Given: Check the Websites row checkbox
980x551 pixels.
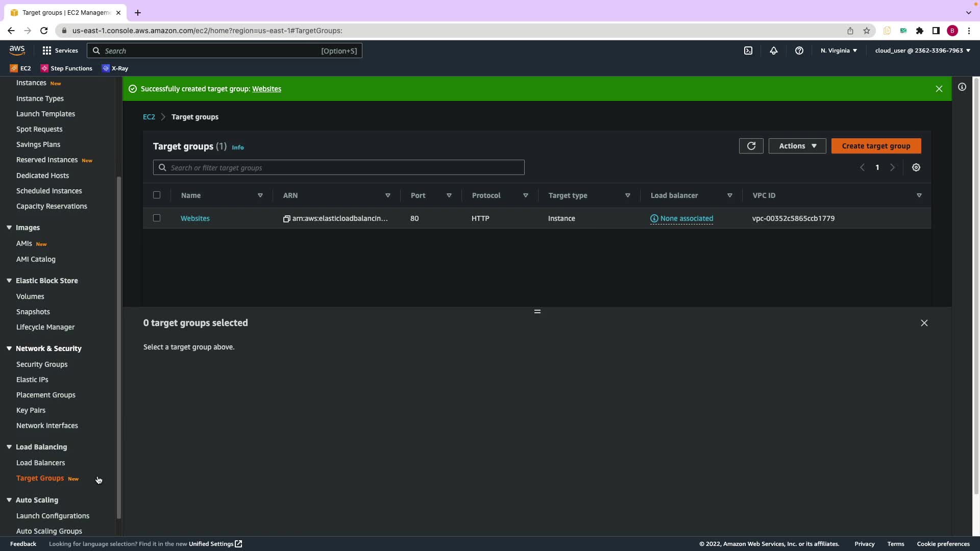Looking at the screenshot, I should pos(157,218).
